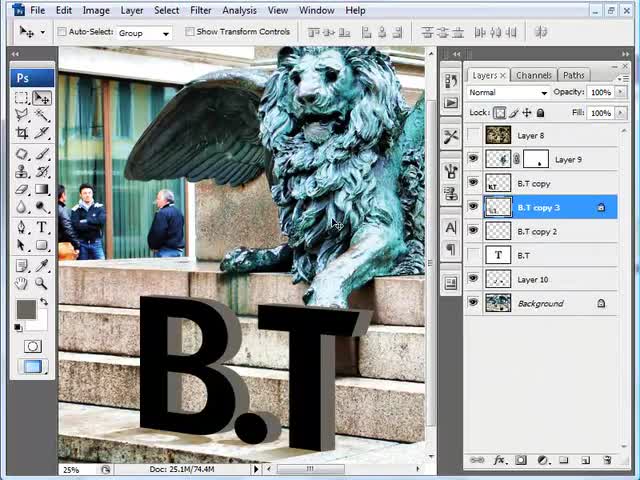Hide the Background layer eye
This screenshot has width=640, height=480.
pos(473,303)
